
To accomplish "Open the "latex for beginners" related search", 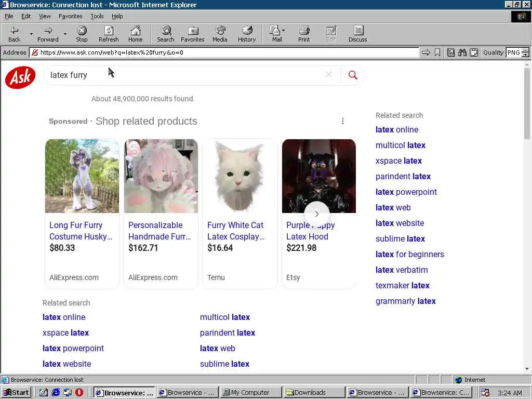I will point(409,254).
